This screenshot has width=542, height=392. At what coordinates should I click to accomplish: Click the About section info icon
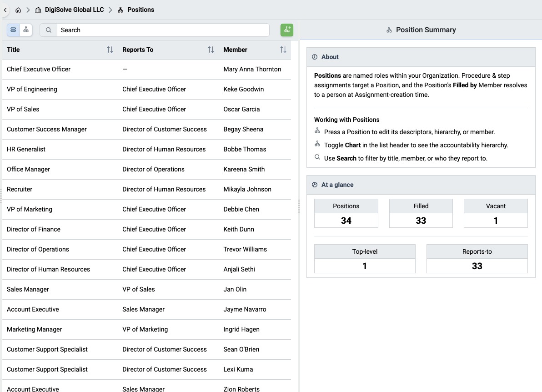(315, 57)
